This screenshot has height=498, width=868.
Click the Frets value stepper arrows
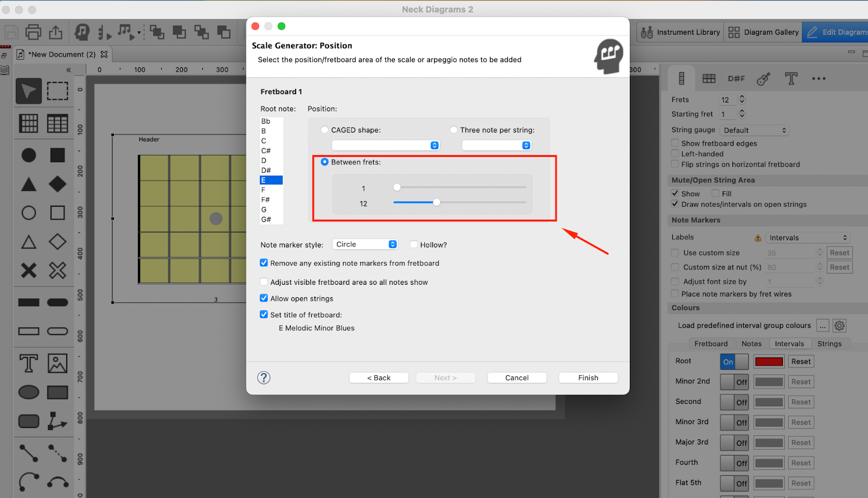tap(742, 99)
